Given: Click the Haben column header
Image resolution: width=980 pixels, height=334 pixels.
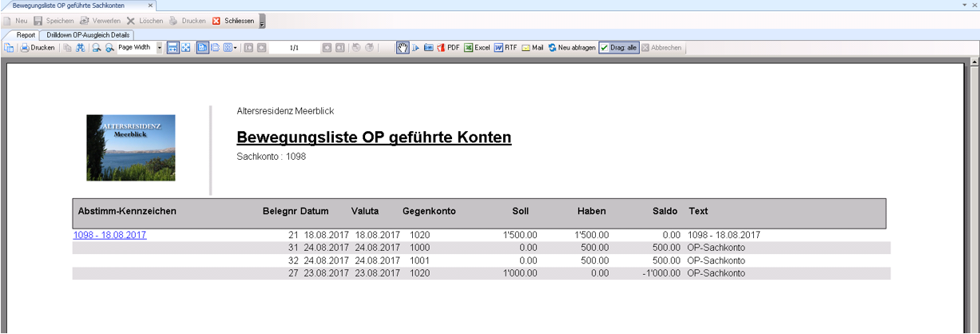Looking at the screenshot, I should pyautogui.click(x=592, y=211).
